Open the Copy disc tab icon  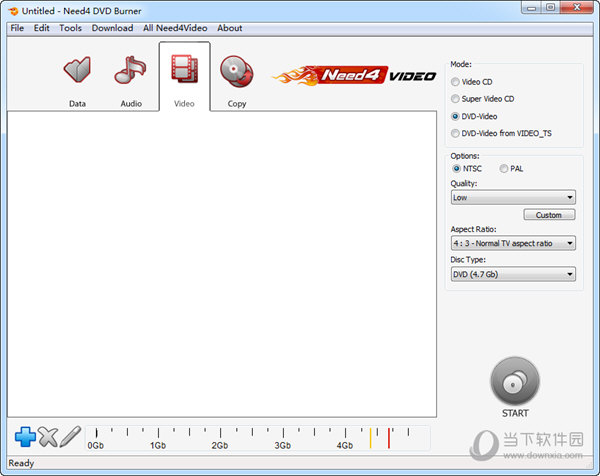[236, 71]
